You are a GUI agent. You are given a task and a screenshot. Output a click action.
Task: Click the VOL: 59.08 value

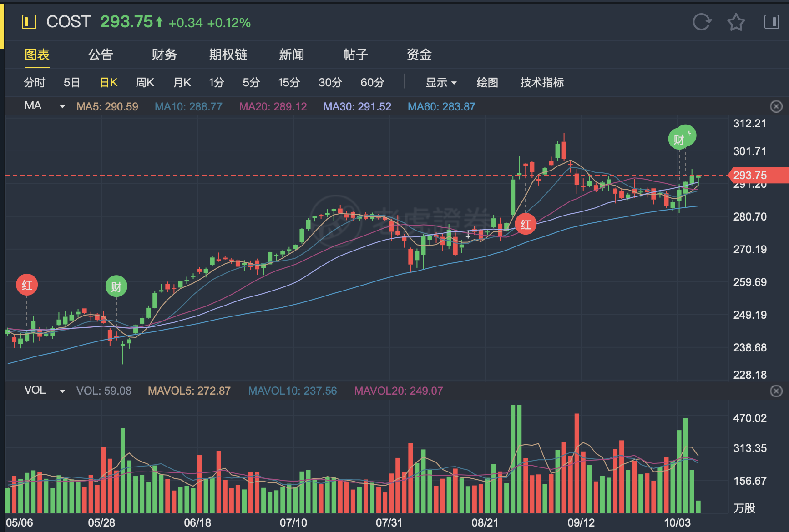[104, 391]
